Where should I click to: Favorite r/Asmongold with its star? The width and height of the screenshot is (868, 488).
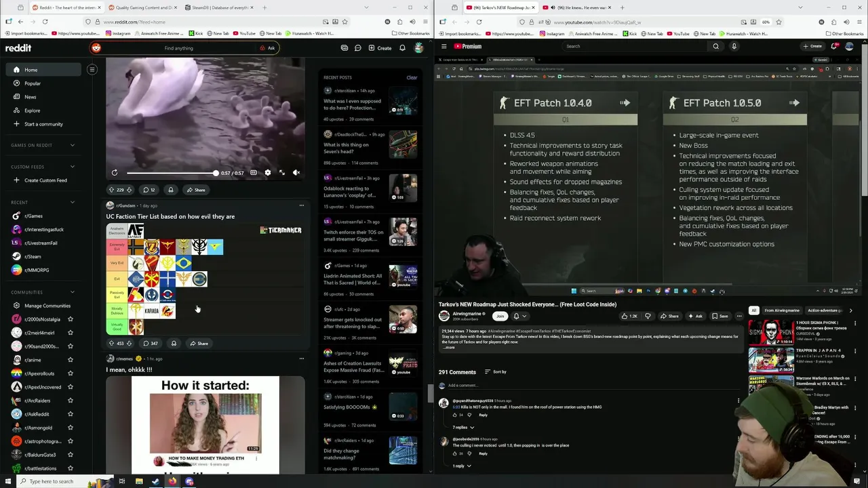point(71,428)
